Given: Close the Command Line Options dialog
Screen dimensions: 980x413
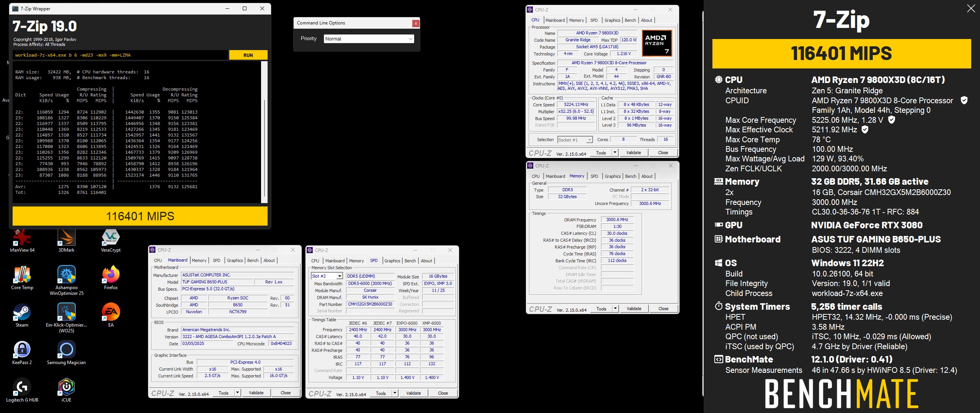Looking at the screenshot, I should 415,23.
